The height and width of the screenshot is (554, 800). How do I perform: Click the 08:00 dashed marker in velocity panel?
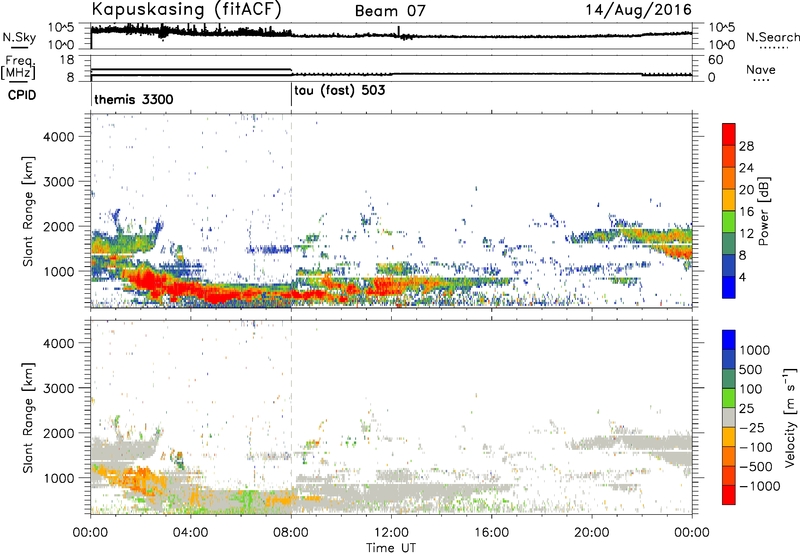291,416
